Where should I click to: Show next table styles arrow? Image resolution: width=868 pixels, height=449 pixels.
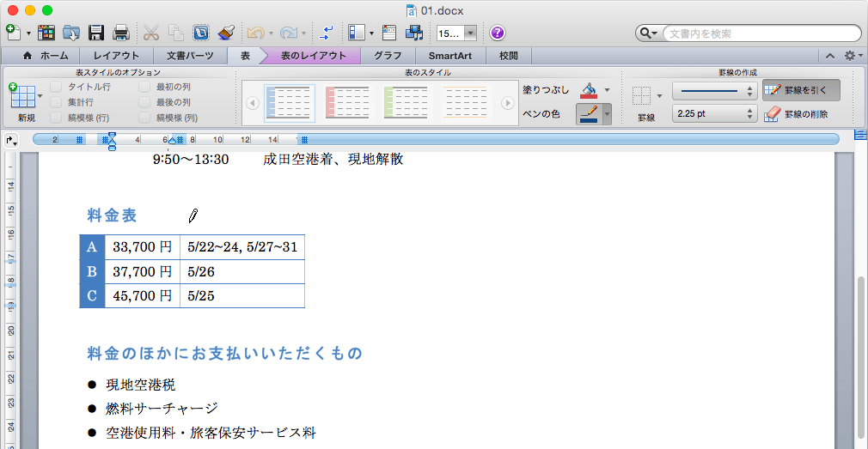coord(507,103)
